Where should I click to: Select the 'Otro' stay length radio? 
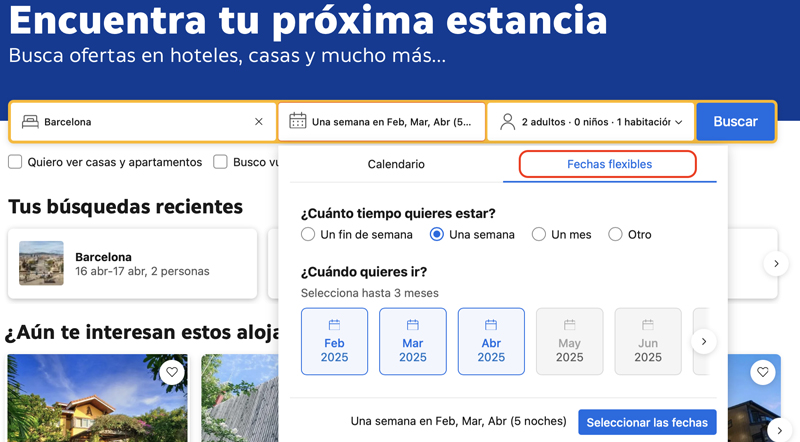click(615, 234)
